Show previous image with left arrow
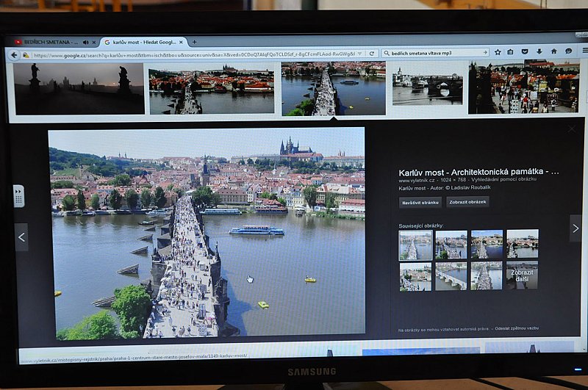 (21, 236)
